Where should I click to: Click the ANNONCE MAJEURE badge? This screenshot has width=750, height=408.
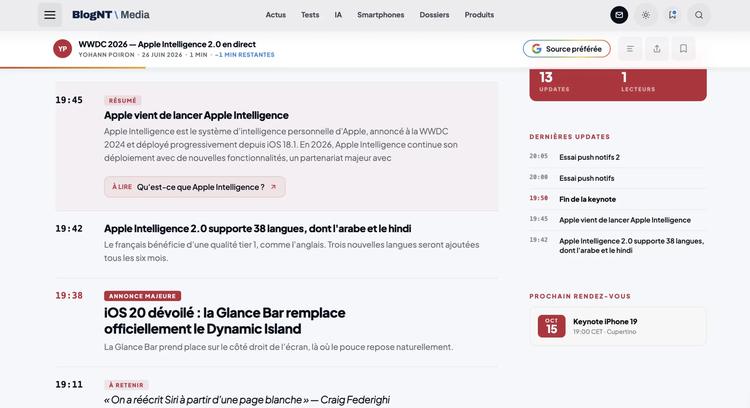click(143, 296)
